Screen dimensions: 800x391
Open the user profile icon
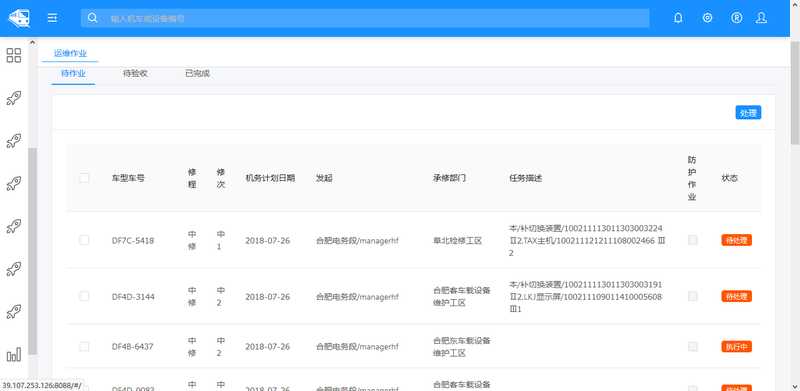point(761,18)
